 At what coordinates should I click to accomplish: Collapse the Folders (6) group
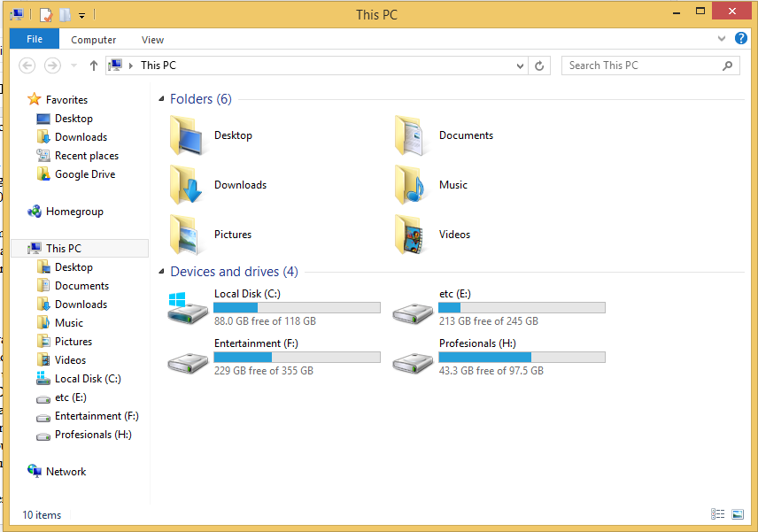coord(161,99)
